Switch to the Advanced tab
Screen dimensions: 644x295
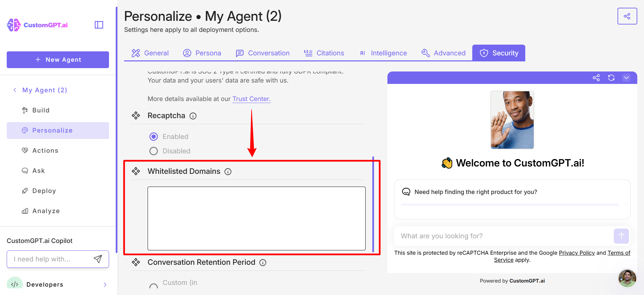pyautogui.click(x=443, y=53)
